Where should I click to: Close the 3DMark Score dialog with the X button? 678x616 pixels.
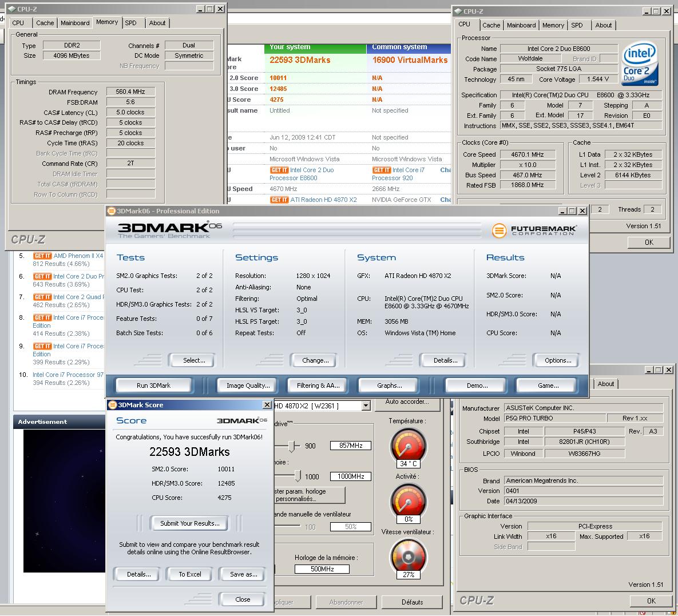pos(267,404)
